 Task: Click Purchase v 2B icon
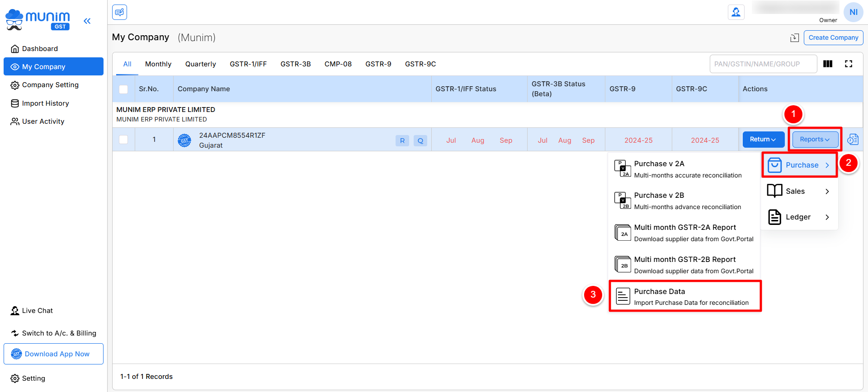pos(623,200)
